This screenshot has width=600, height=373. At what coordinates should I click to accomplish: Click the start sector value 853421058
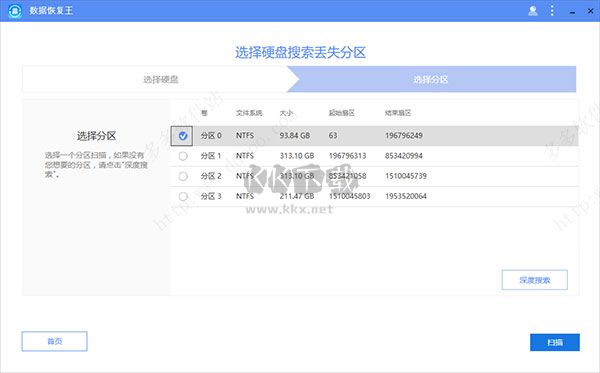click(x=347, y=176)
